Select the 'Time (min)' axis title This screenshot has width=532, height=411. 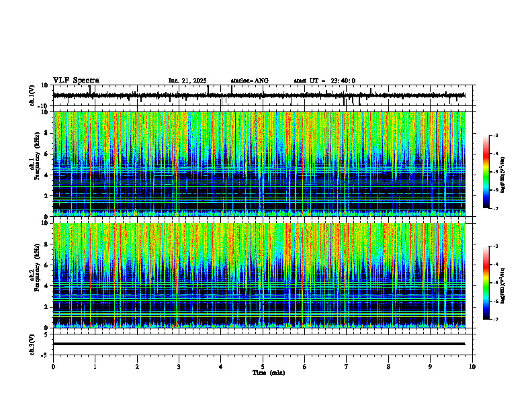269,373
